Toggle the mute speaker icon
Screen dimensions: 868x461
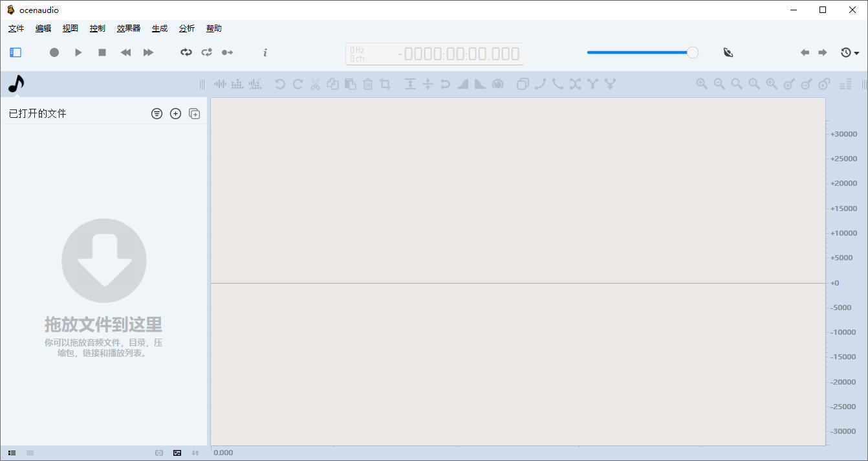coord(728,52)
